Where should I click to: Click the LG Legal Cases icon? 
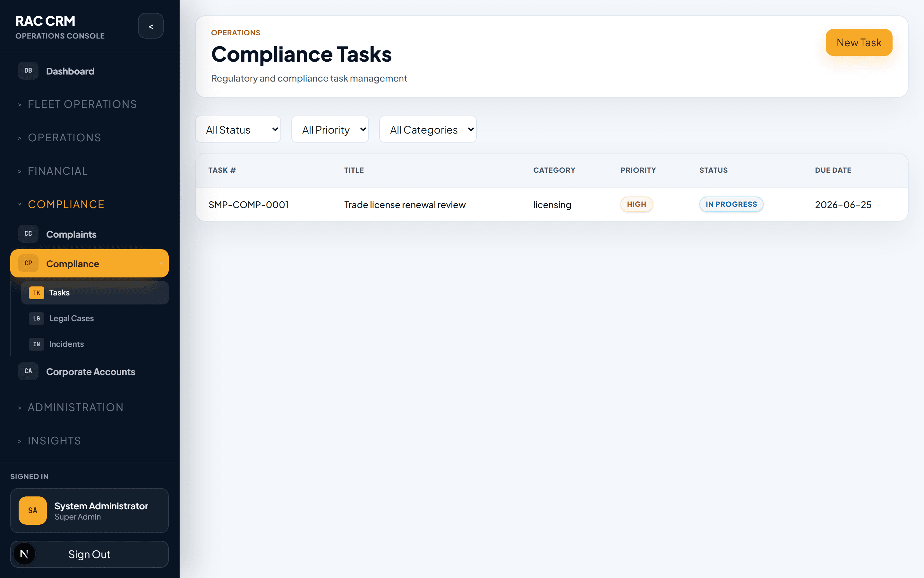pos(37,319)
